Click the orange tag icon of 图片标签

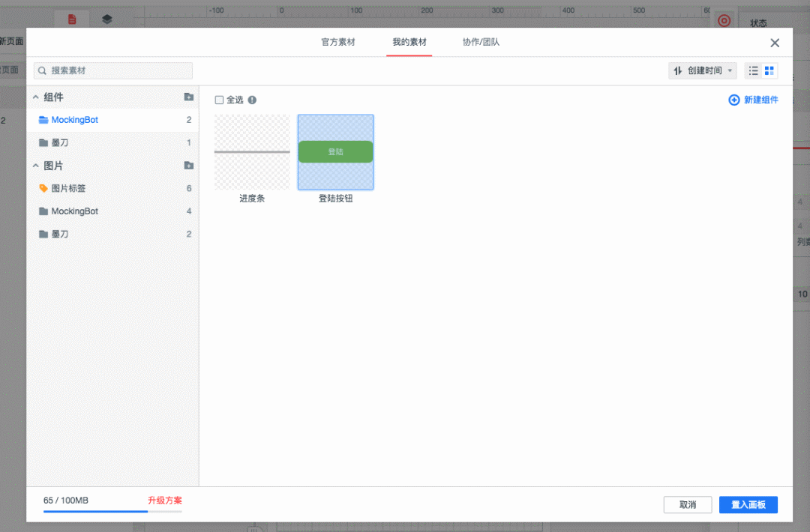[x=43, y=188]
